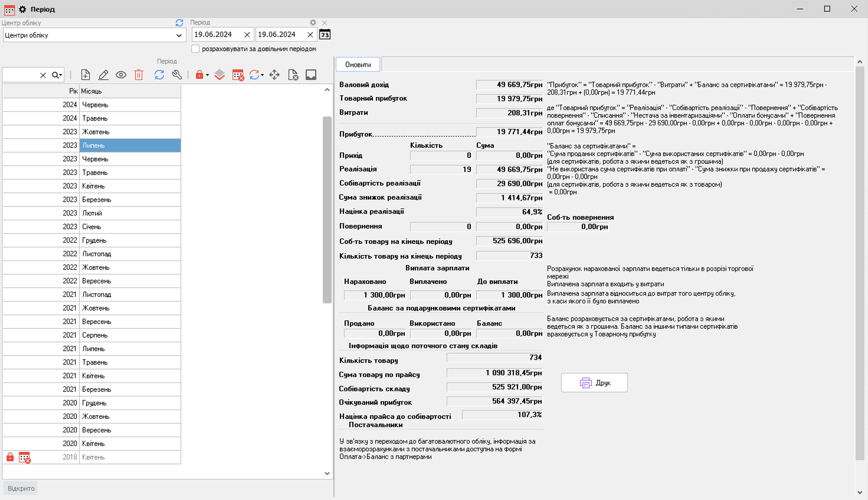Click the four-arrow move icon
The image size is (868, 500).
274,75
